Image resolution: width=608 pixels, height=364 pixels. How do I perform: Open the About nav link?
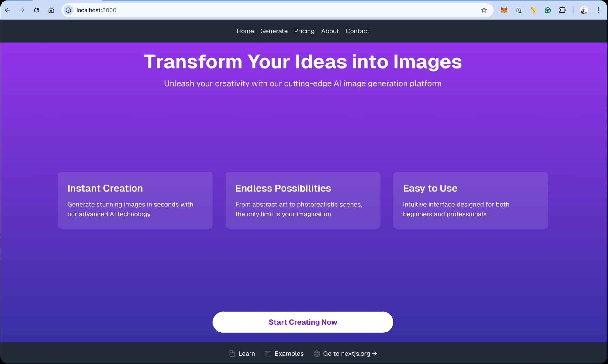(330, 31)
